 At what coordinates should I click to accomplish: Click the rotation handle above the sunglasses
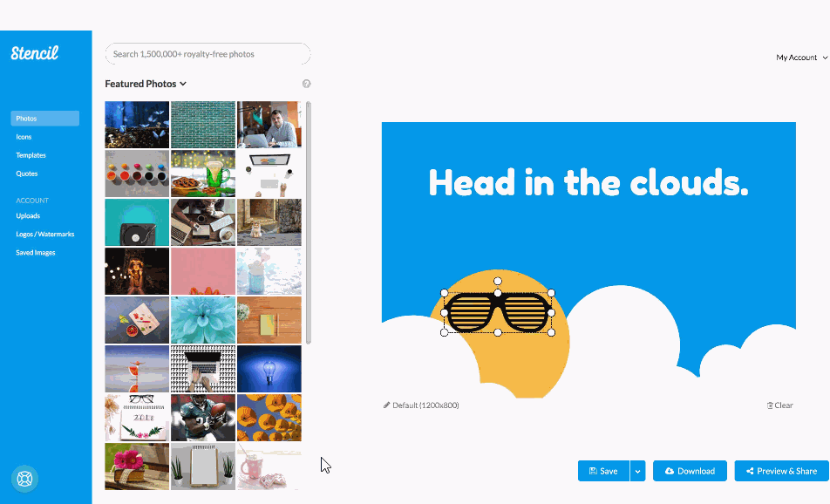498,281
